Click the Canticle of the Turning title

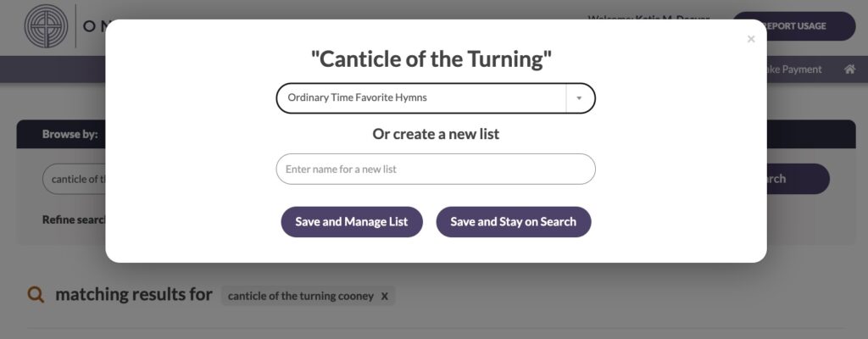point(431,58)
